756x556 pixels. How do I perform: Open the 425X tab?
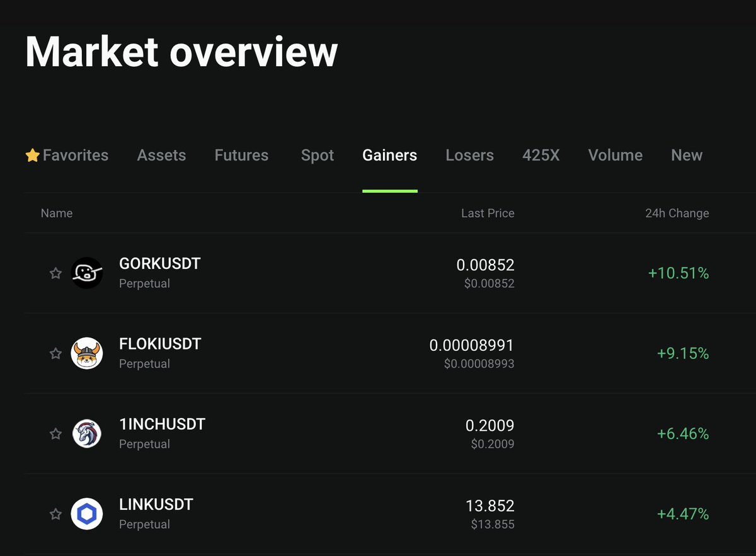coord(541,155)
